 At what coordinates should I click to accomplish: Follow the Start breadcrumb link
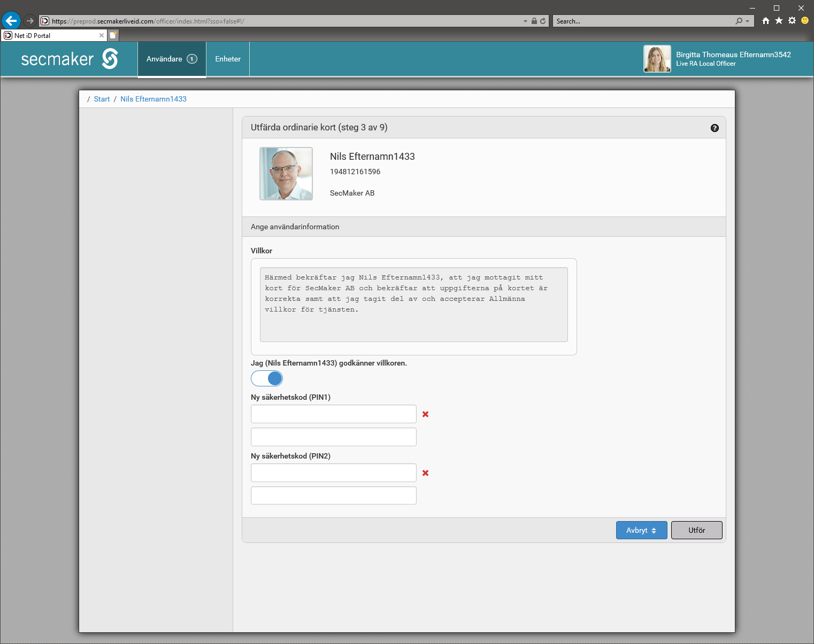point(102,99)
